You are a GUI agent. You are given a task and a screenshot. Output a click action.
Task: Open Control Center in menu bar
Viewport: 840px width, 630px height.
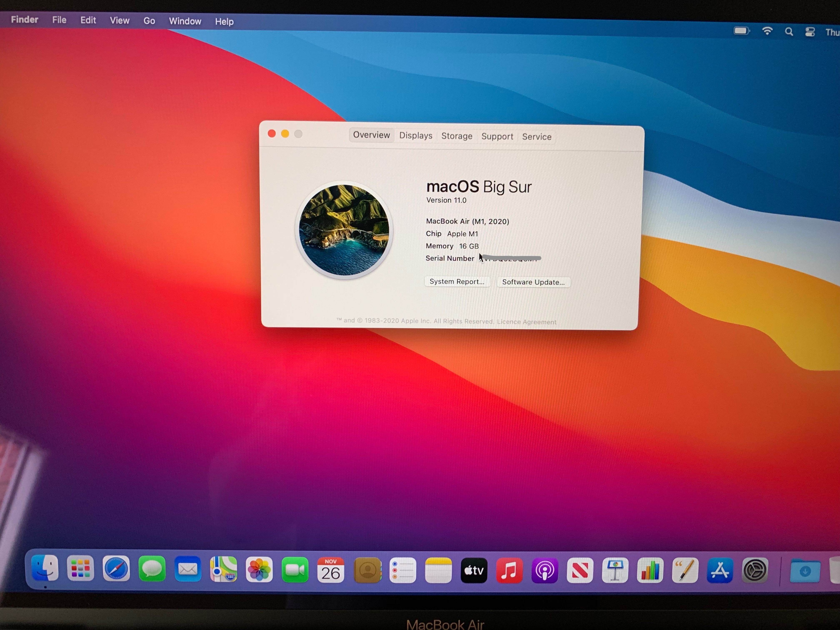click(x=810, y=32)
